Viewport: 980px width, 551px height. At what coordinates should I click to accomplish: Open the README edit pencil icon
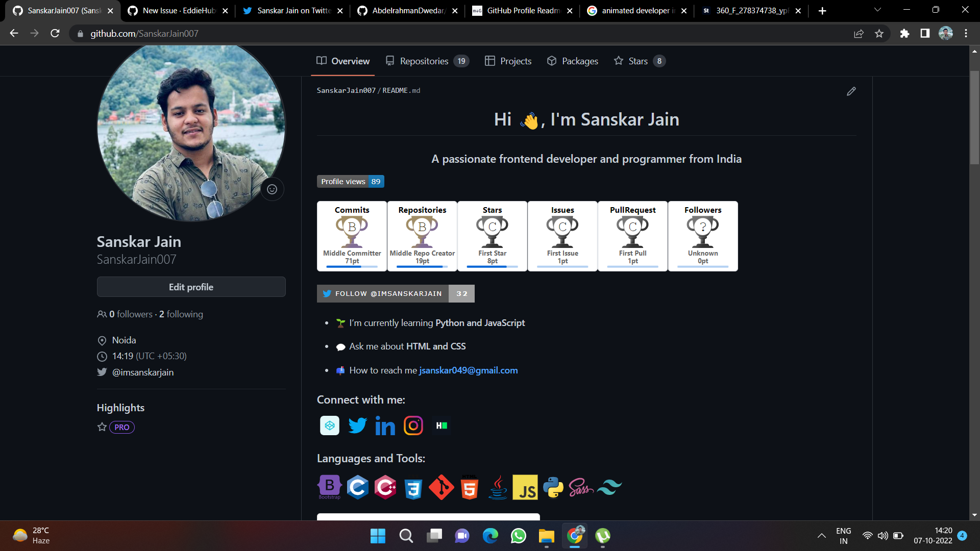coord(851,91)
